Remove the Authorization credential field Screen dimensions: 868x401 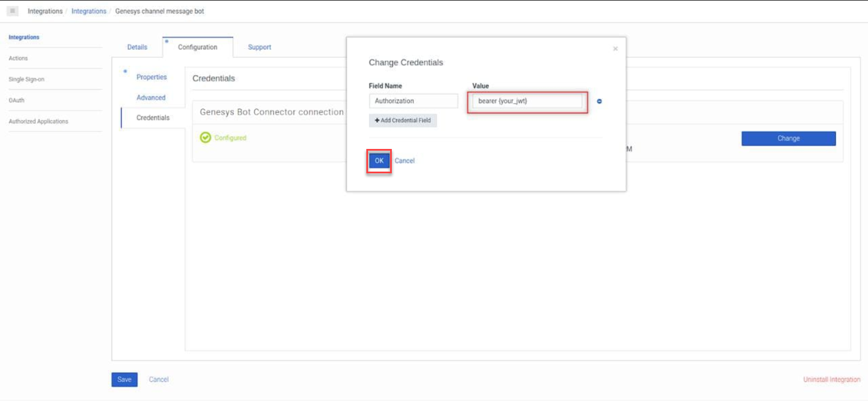coord(598,100)
